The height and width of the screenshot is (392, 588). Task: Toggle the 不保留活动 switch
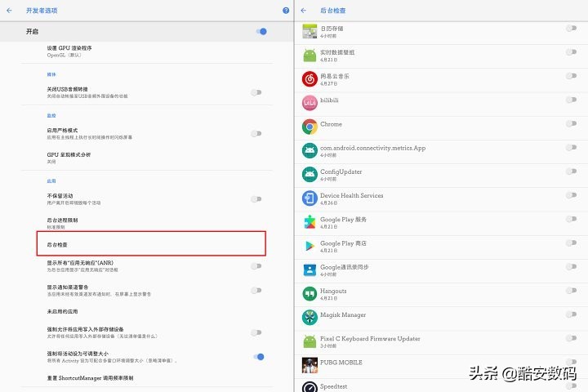tap(256, 199)
